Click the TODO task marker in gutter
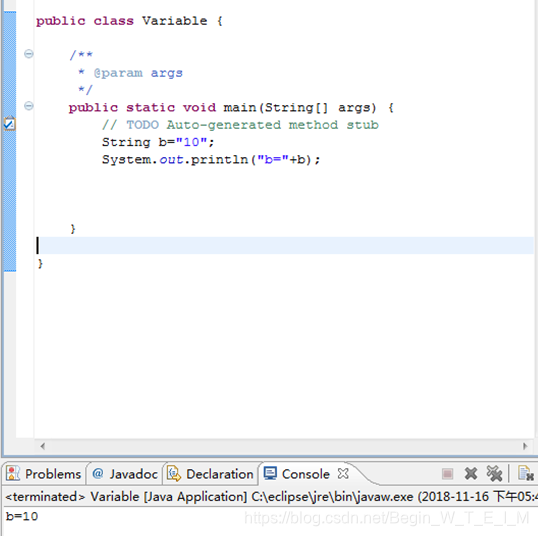The height and width of the screenshot is (536, 538). click(x=9, y=124)
